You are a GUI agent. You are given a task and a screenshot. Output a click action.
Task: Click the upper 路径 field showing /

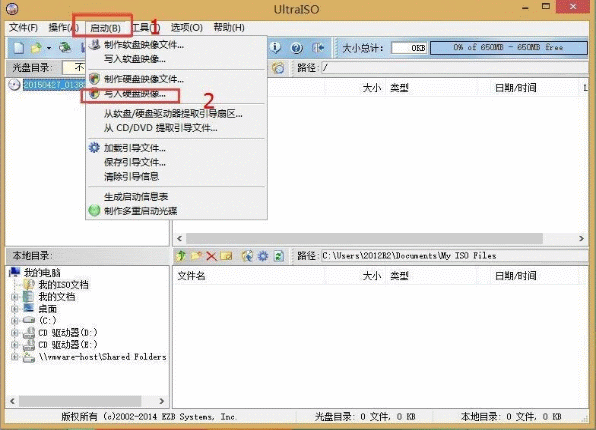click(454, 68)
